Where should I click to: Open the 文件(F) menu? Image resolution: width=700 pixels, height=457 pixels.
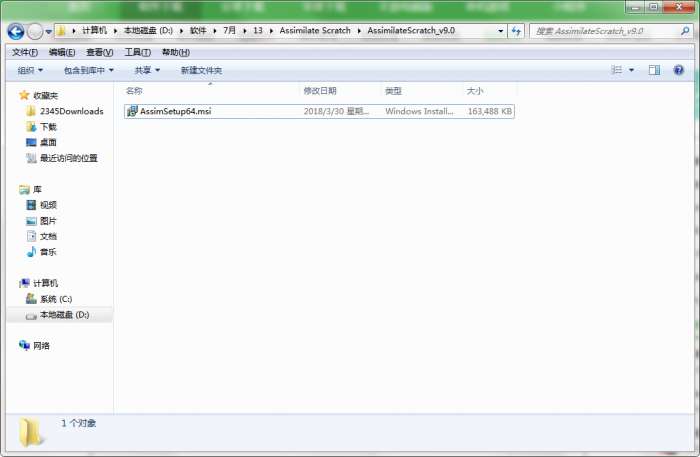[x=25, y=52]
